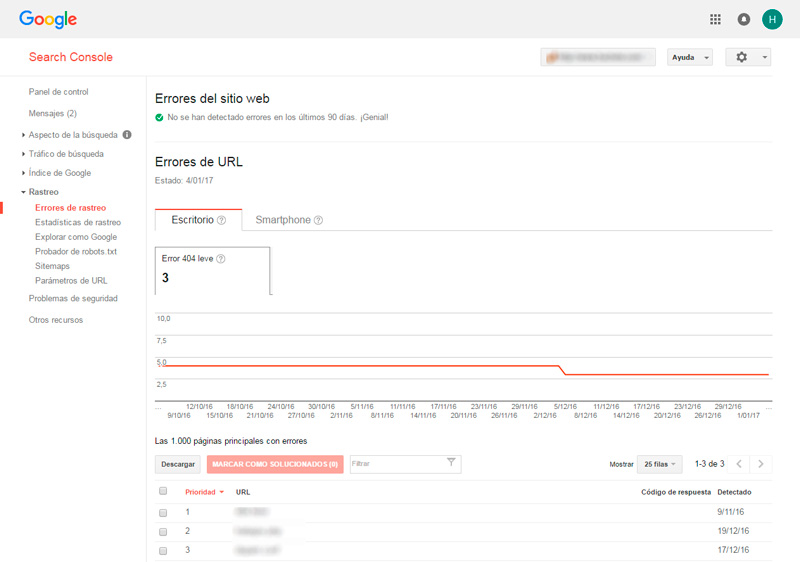Screen dimensions: 800x562
Task: Open Estadísticas de rastreo in sidebar
Action: (78, 222)
